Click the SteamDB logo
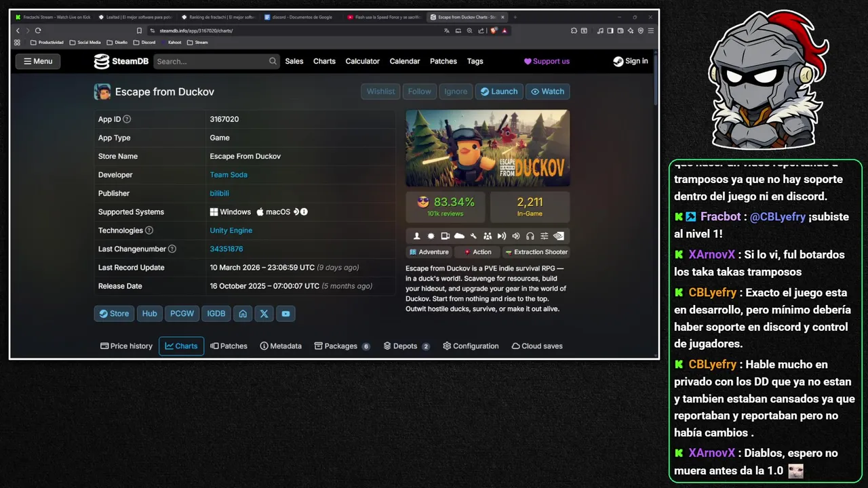 pos(121,62)
